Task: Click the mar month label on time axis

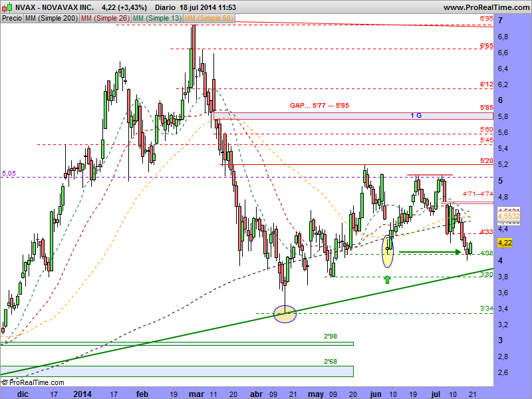Action: point(196,394)
